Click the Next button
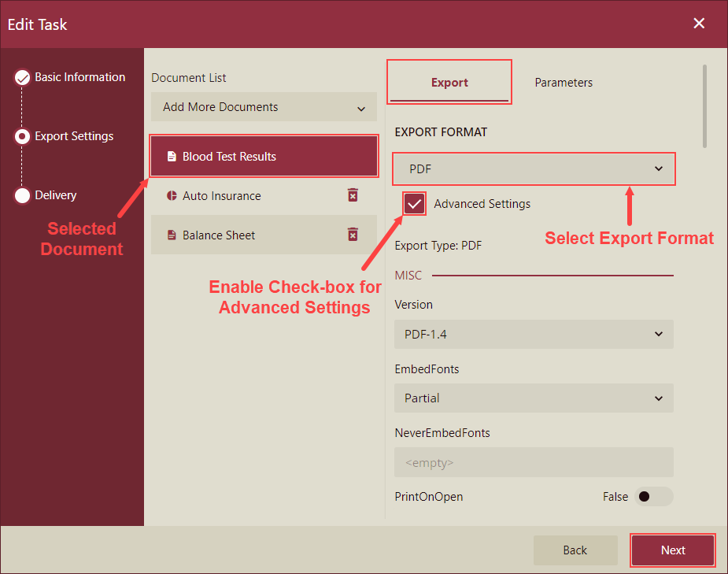This screenshot has width=728, height=574. tap(673, 550)
